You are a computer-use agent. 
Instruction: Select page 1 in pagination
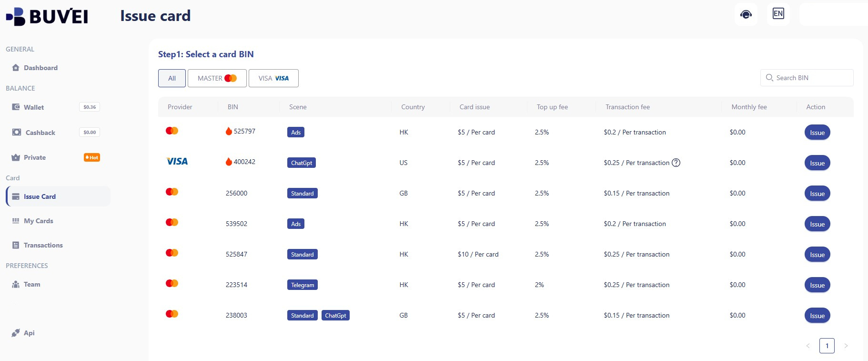click(x=827, y=346)
